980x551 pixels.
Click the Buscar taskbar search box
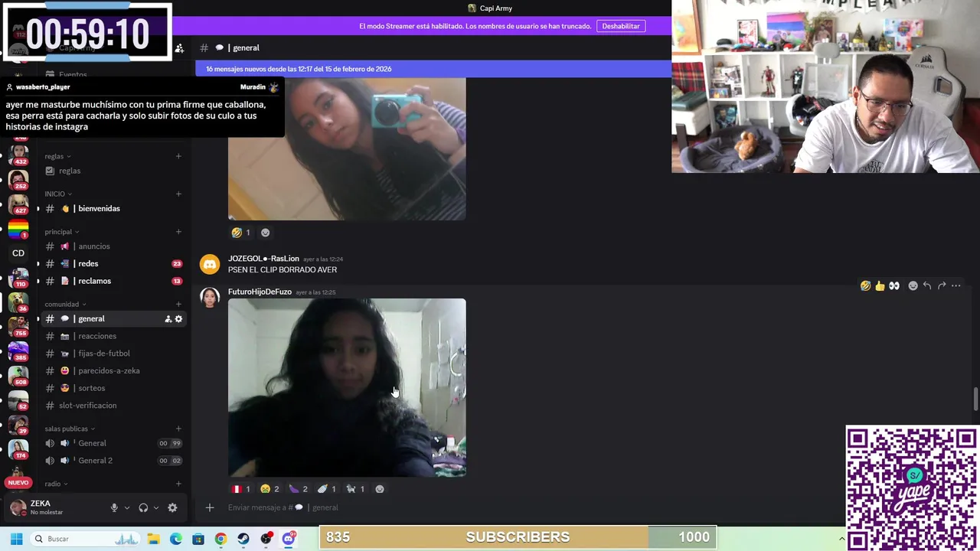coord(85,539)
